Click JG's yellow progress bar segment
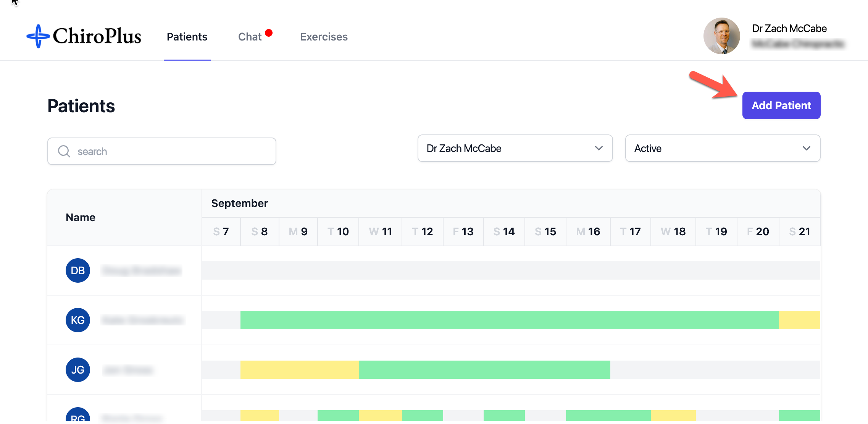 tap(299, 370)
